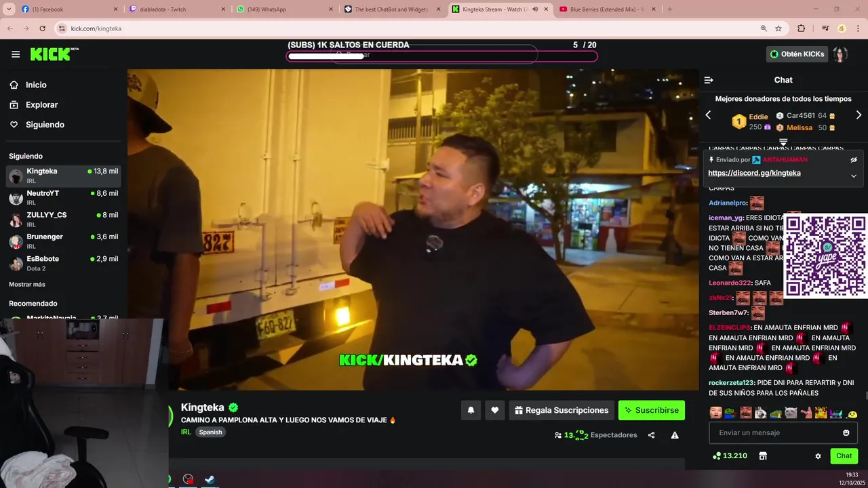Click the 13.210 channel points balance
Viewport: 868px width, 488px height.
pyautogui.click(x=730, y=456)
